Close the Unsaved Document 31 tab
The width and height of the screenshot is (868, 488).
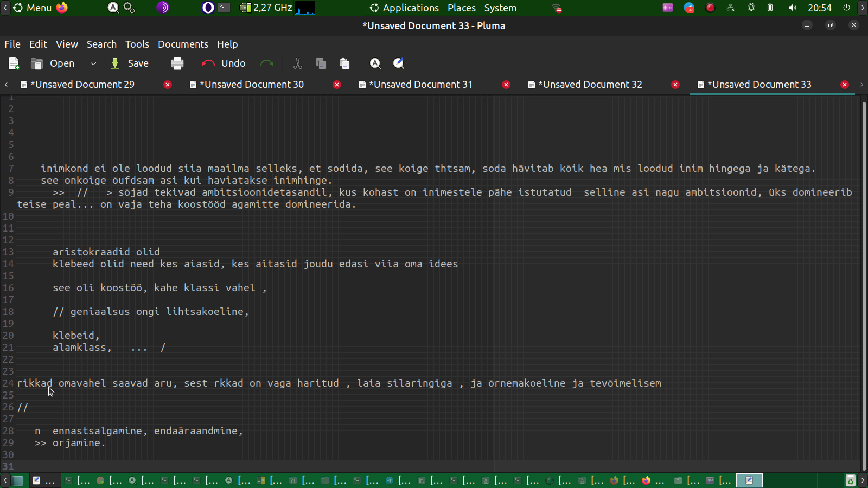(506, 85)
